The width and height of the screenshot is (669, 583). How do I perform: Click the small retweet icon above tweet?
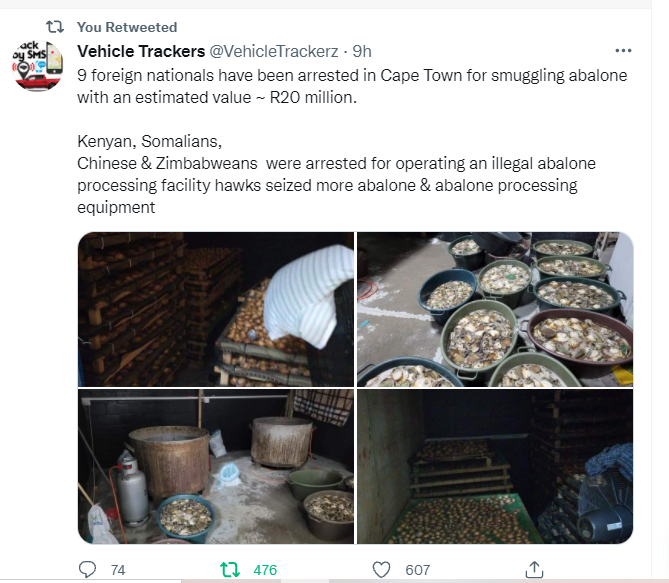pos(55,27)
